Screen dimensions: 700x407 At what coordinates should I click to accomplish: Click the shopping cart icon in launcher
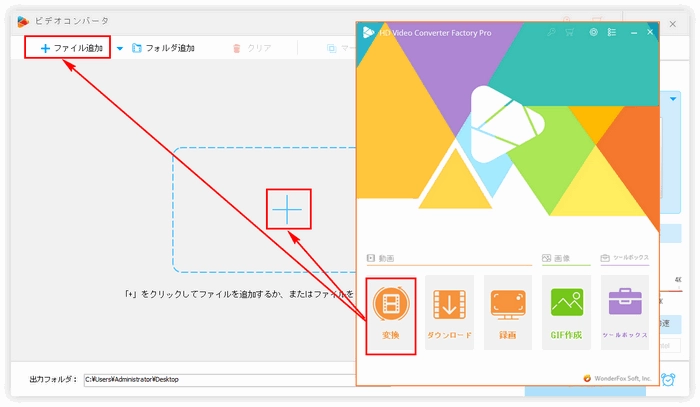pos(570,32)
